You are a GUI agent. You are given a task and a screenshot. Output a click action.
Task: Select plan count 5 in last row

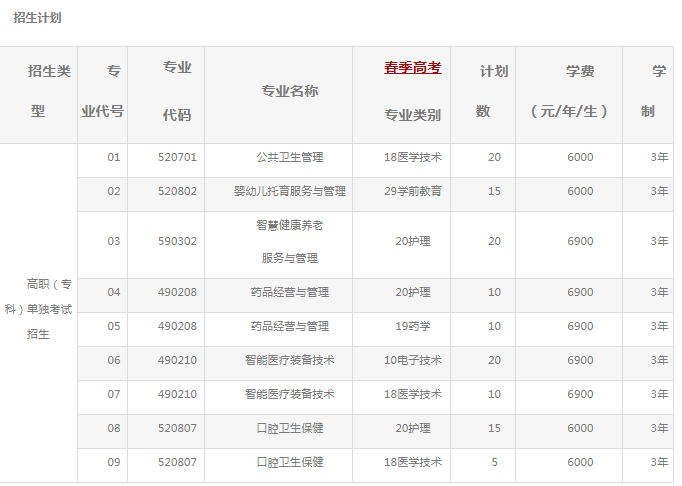(493, 462)
